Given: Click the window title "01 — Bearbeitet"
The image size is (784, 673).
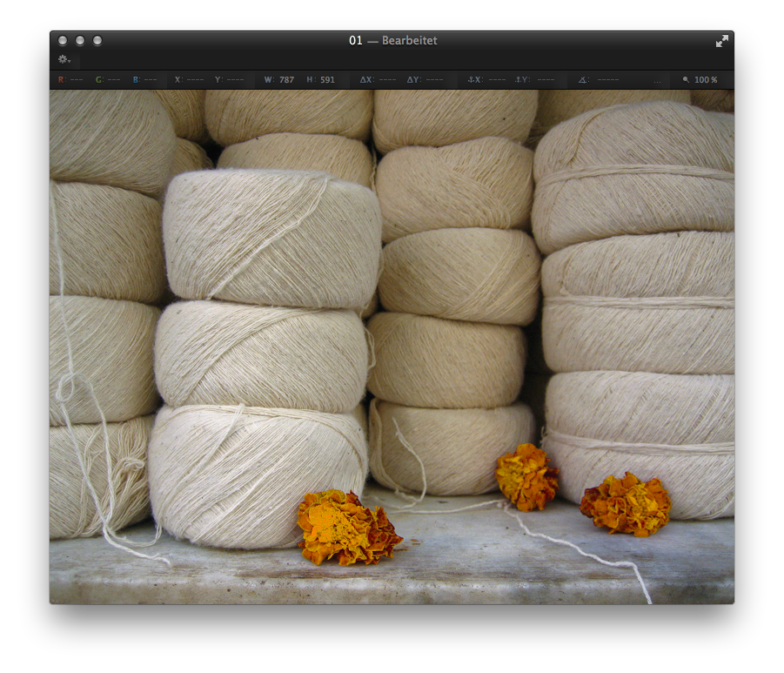Looking at the screenshot, I should (x=392, y=41).
